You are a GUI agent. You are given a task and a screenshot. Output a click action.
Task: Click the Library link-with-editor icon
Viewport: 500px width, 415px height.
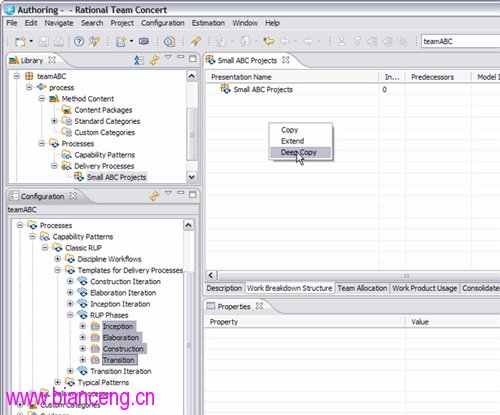139,60
